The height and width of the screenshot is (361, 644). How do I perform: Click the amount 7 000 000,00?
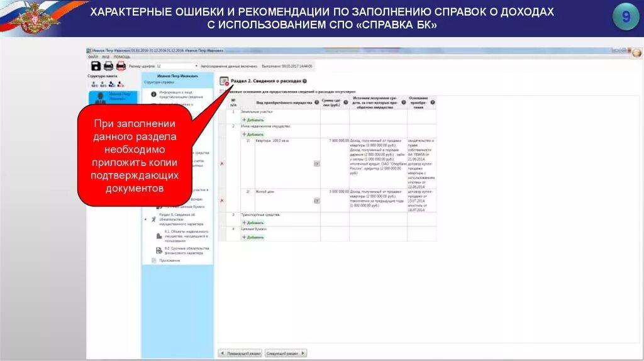tap(339, 141)
